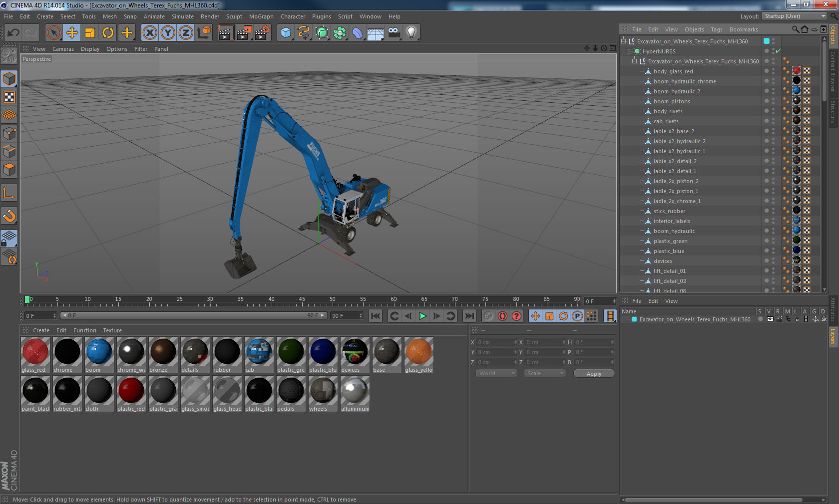Click the Floor environment icon
The image size is (839, 504).
click(376, 33)
